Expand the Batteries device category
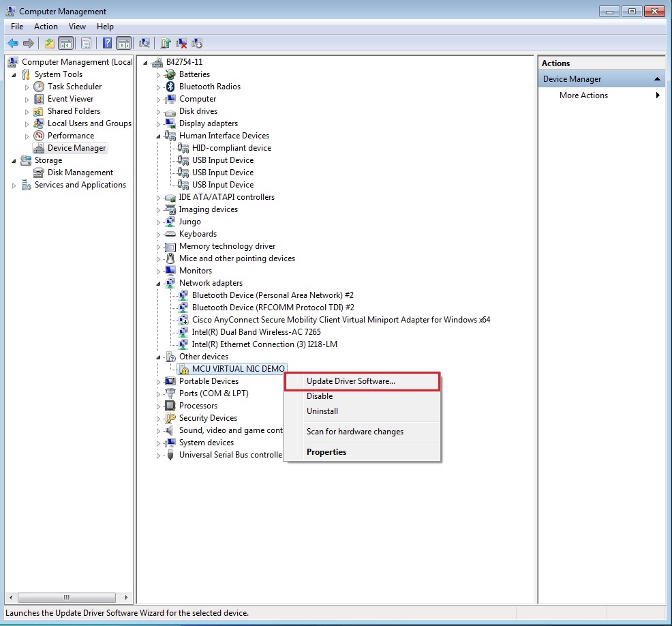 pos(159,75)
